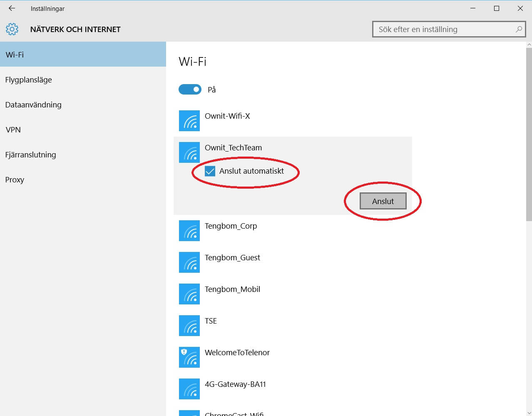Screen dimensions: 532x416
Task: Click the Ownit-Wifi-X signal icon
Action: (x=189, y=121)
